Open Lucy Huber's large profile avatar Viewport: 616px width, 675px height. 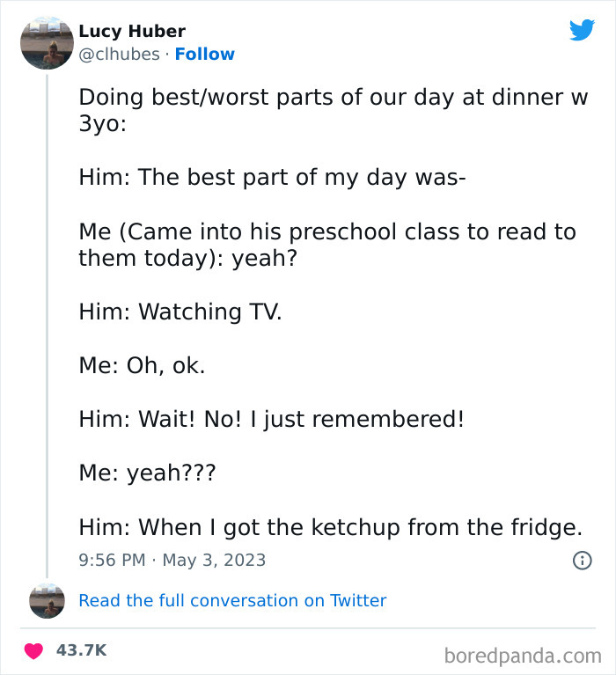pos(47,42)
